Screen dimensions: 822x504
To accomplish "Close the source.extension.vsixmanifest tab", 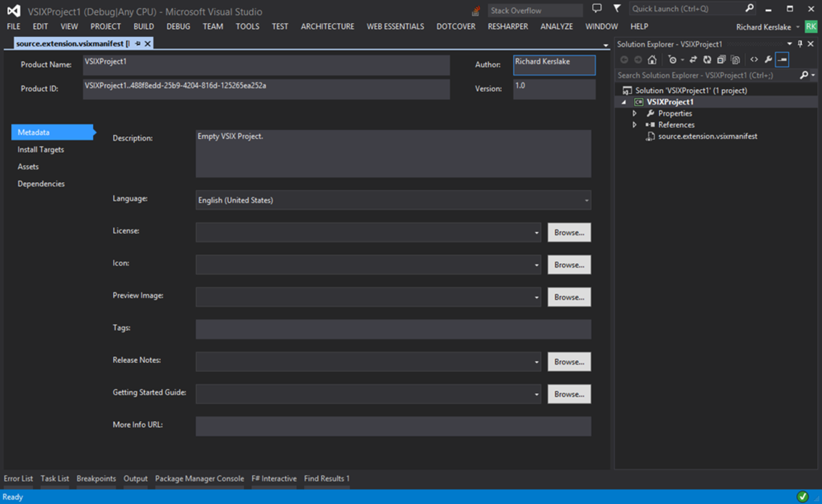I will (147, 43).
